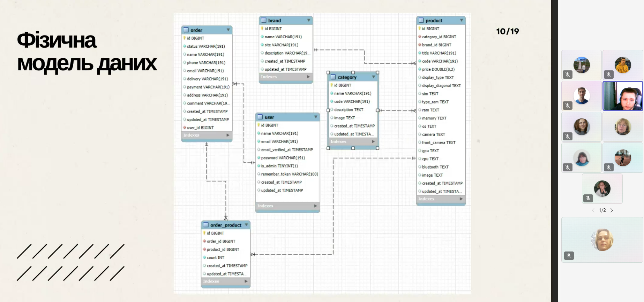Click the order table icon in header

pos(186,30)
